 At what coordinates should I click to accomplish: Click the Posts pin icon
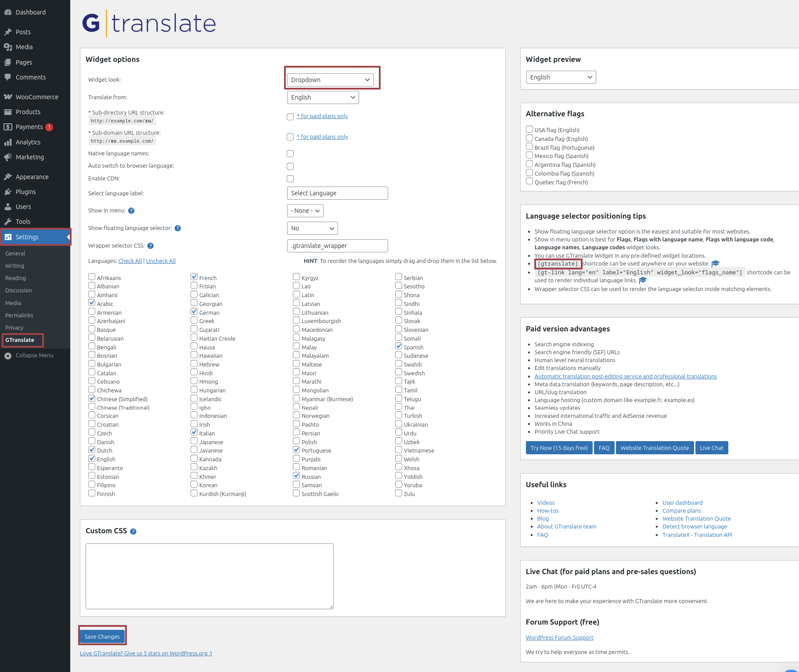pyautogui.click(x=8, y=32)
